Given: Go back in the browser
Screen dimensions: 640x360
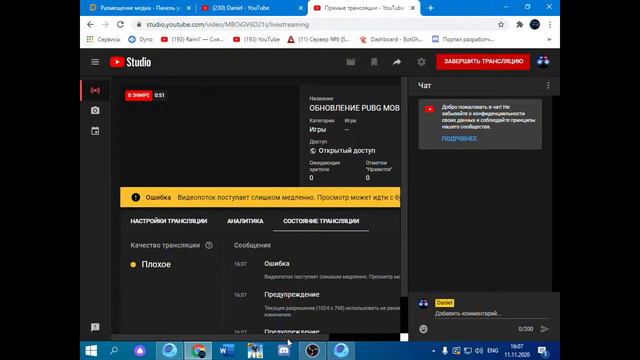Looking at the screenshot, I should (90, 24).
